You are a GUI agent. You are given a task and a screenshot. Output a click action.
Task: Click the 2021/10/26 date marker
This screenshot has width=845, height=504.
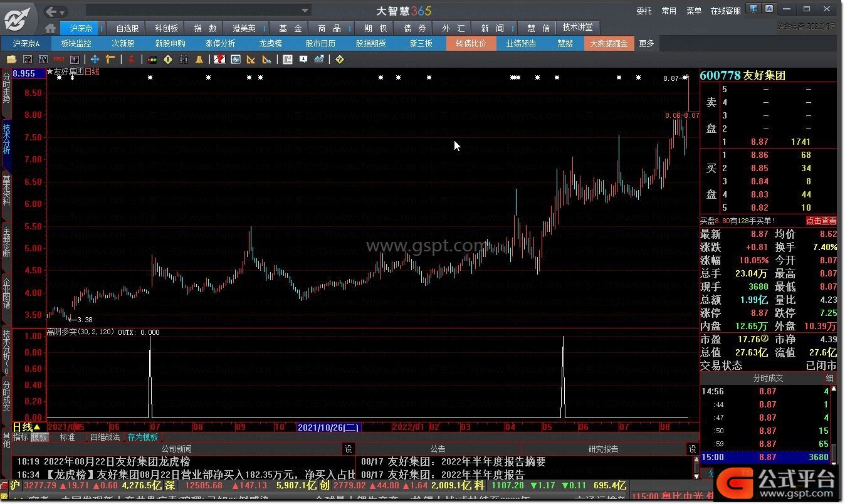pos(328,428)
